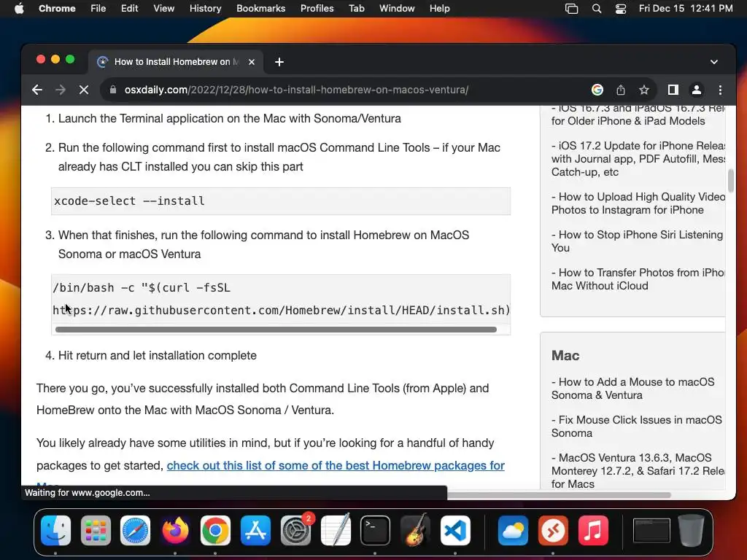This screenshot has width=747, height=560.
Task: Stop loading the page
Action: coord(83,90)
